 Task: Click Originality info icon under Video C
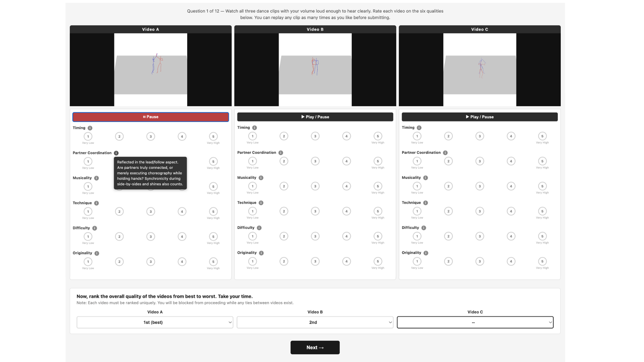(x=426, y=253)
